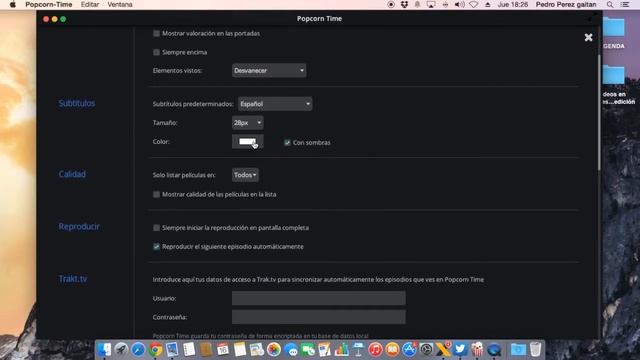Open AirPlay display menu bar icon

coord(431,4)
